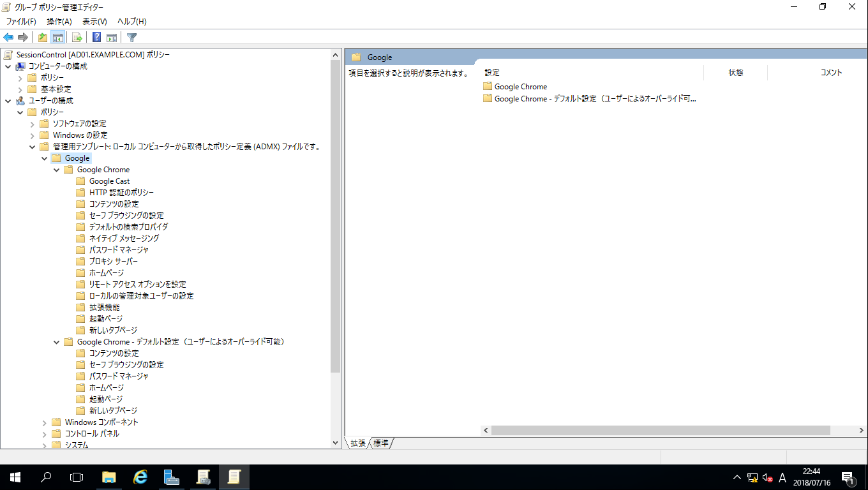Screen dimensions: 868x490
Task: Select ローカルの管理対象ユーザーの設定 folder
Action: click(x=141, y=296)
